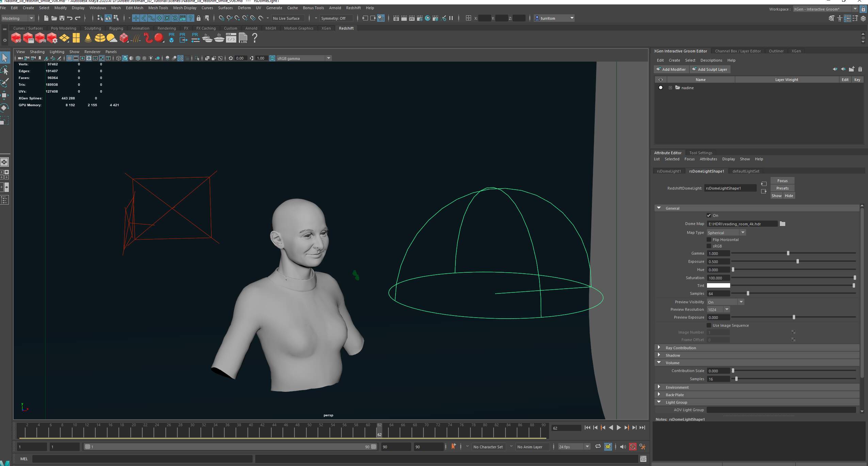Screen dimensions: 868x466
Task: Open Redshift render settings from shelf
Action: pyautogui.click(x=52, y=38)
